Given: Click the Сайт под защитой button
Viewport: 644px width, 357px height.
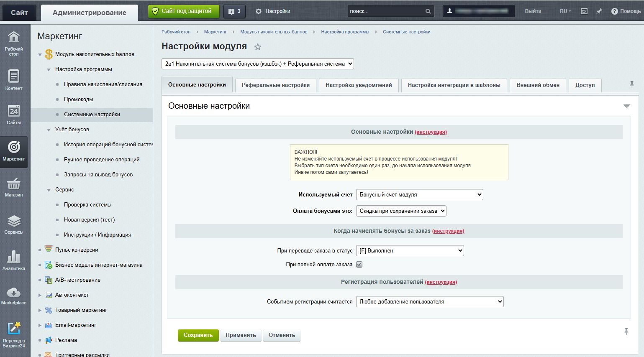Looking at the screenshot, I should (x=183, y=11).
